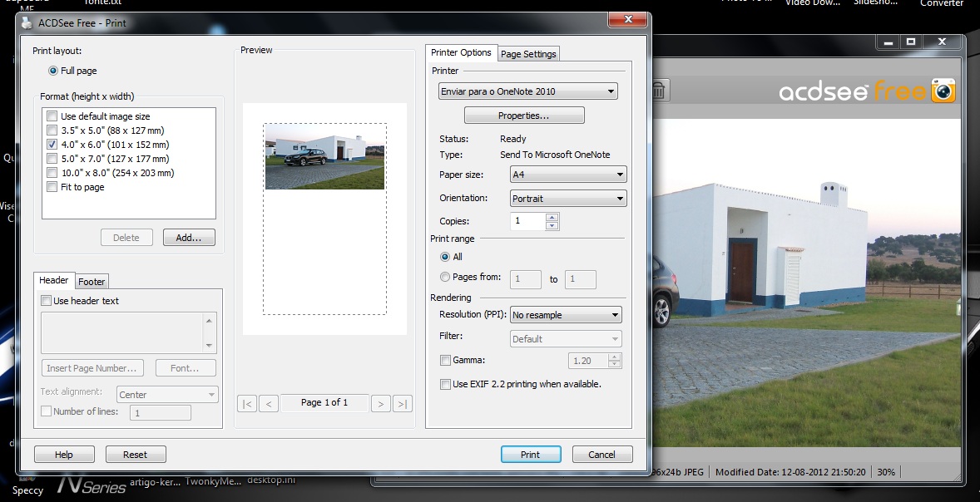Enable Fit to page option
The width and height of the screenshot is (980, 502).
[52, 187]
